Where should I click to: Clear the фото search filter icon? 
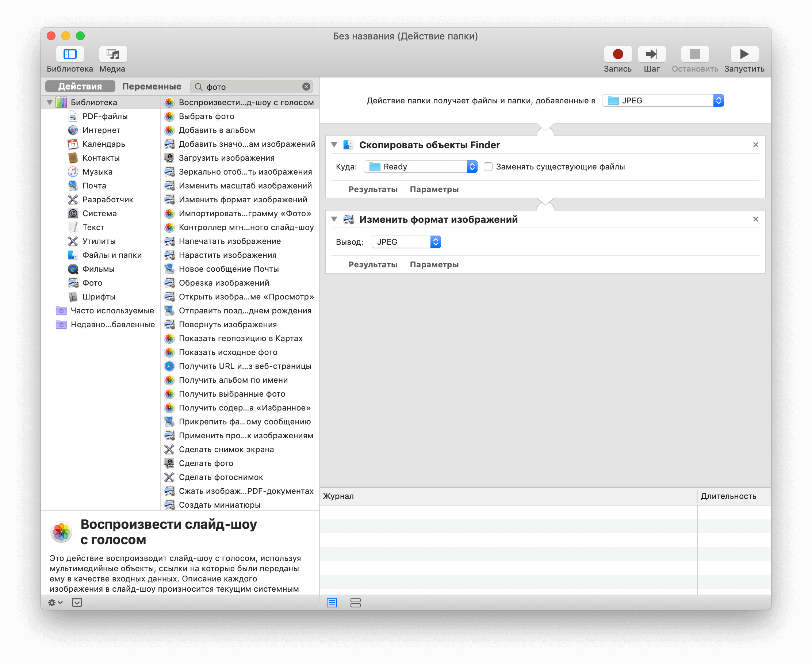pyautogui.click(x=306, y=86)
